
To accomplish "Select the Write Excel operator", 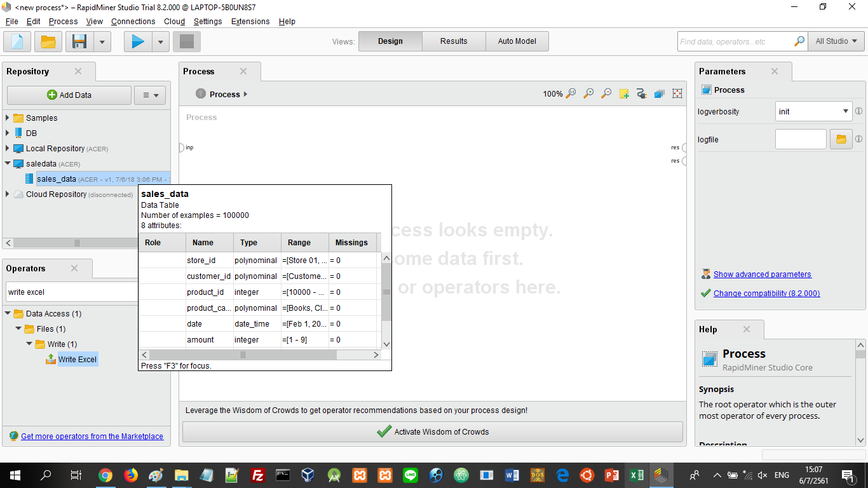I will [77, 360].
